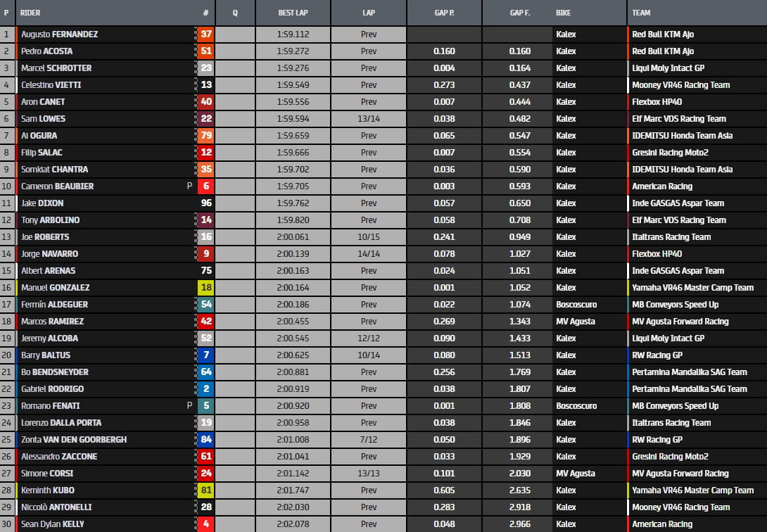
Task: Click the red number 4 badge
Action: click(x=205, y=524)
